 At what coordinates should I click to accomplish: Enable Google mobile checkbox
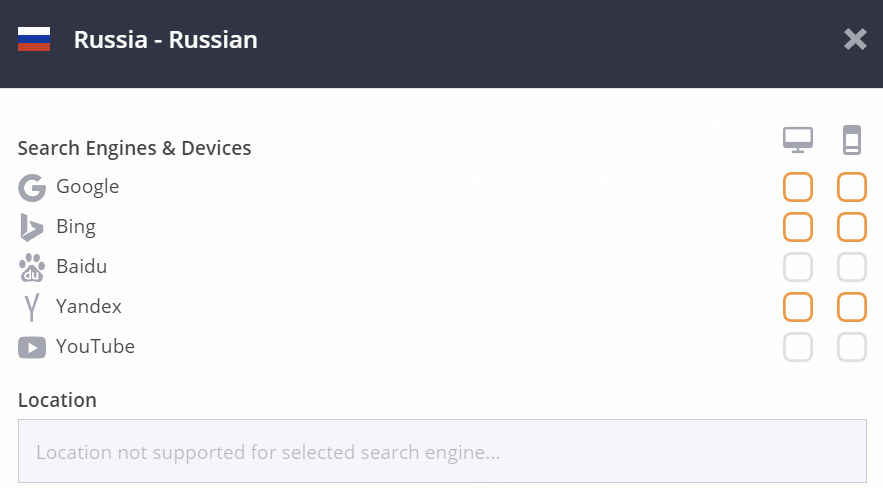click(x=851, y=187)
